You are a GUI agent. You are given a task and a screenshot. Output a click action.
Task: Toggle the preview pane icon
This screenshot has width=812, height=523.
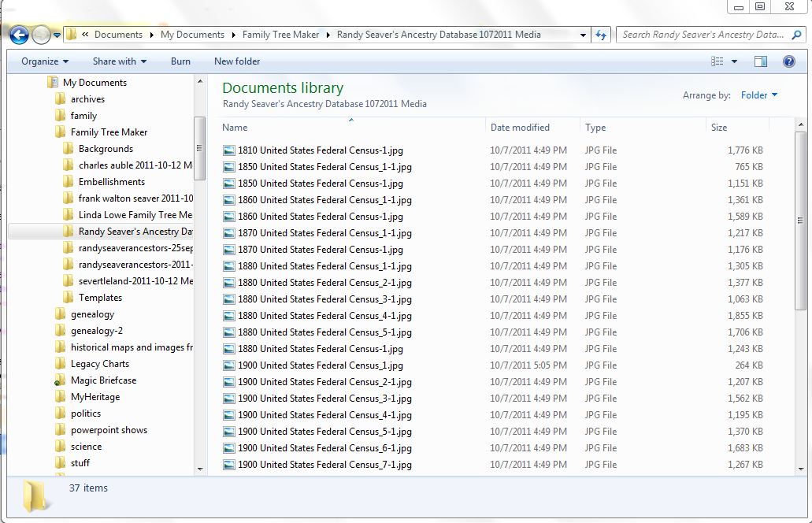point(761,61)
